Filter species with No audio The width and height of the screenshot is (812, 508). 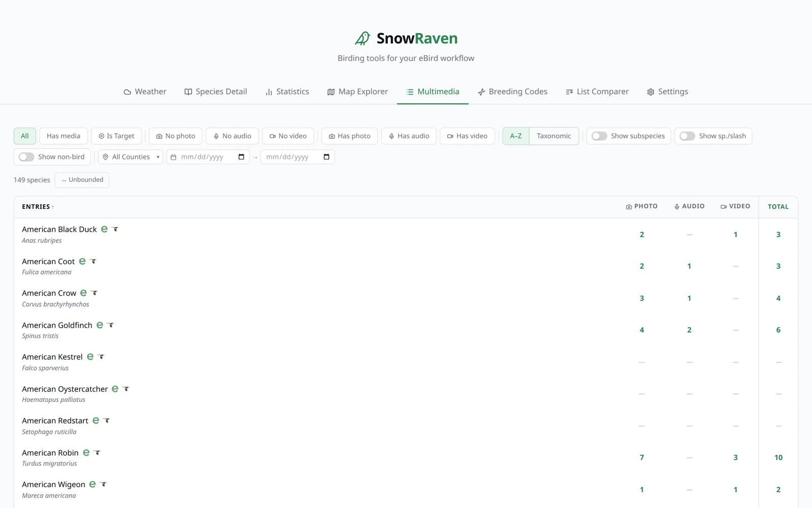232,136
